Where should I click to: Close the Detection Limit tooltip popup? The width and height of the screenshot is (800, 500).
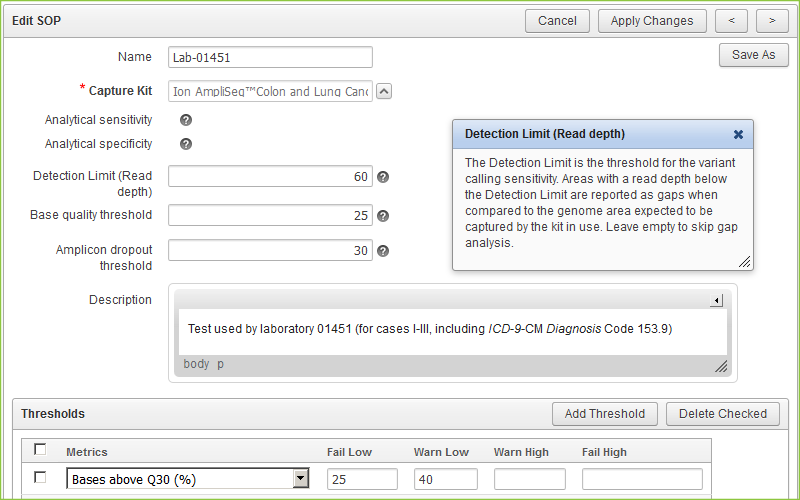coord(738,134)
